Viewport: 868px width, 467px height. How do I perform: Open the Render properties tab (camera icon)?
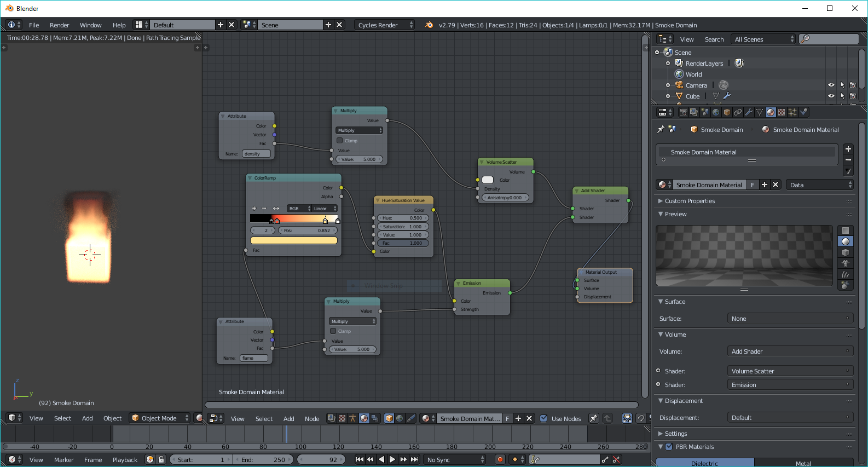point(683,112)
